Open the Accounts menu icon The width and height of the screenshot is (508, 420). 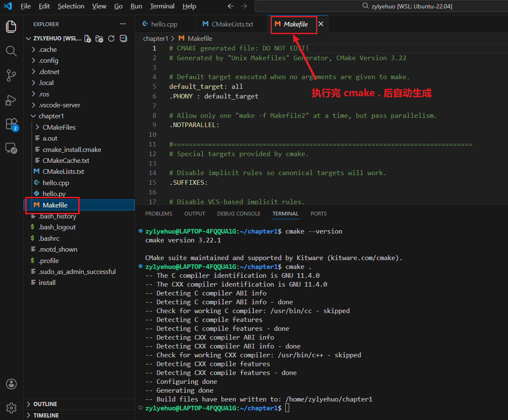tap(11, 384)
